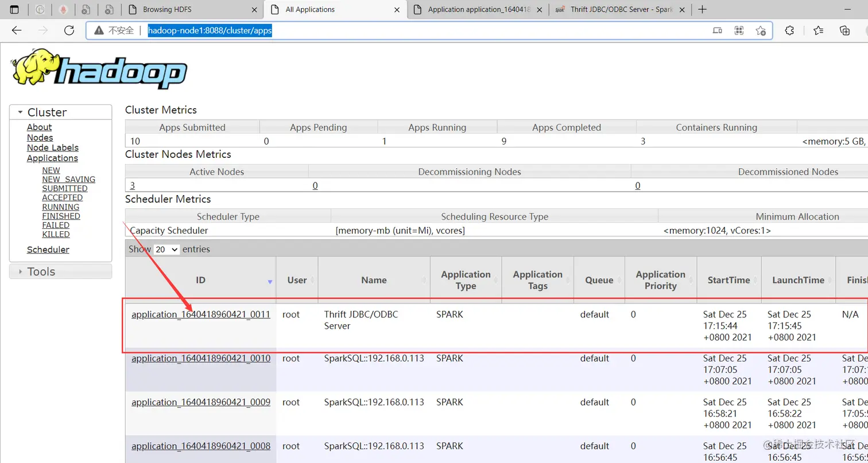Open the Show entries count dropdown
Screen dimensions: 868x463
click(167, 250)
